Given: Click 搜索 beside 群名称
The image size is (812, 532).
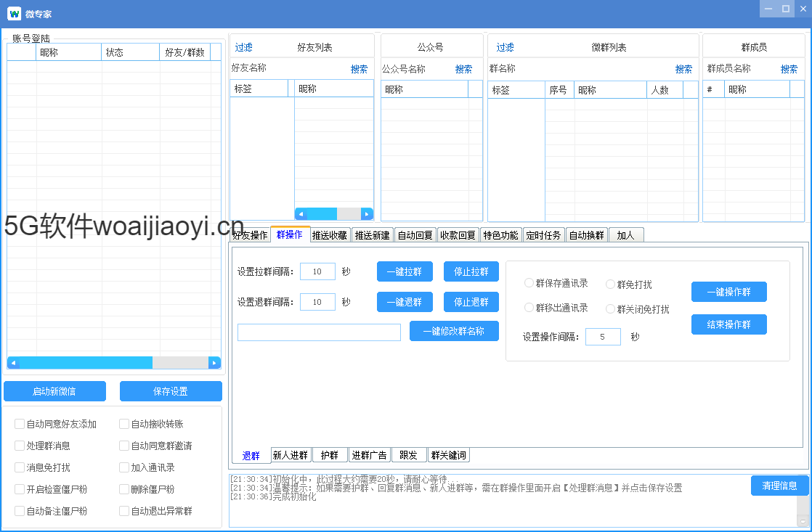Looking at the screenshot, I should (x=683, y=69).
